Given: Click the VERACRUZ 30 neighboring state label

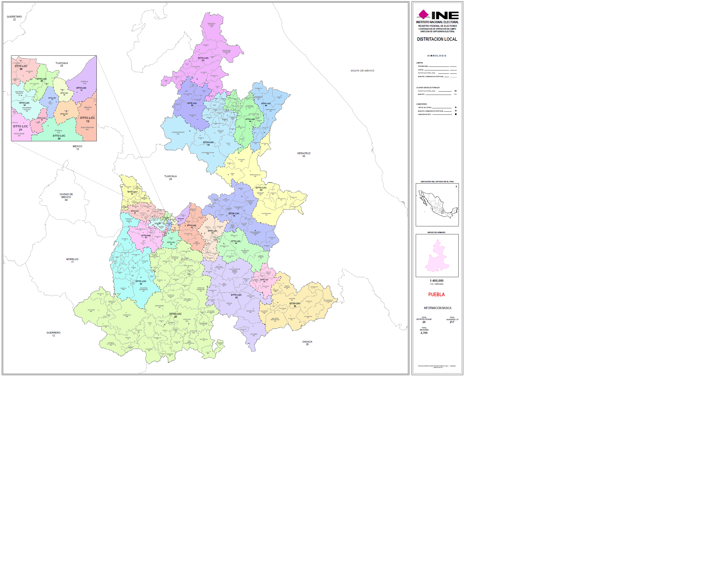Looking at the screenshot, I should (x=303, y=154).
